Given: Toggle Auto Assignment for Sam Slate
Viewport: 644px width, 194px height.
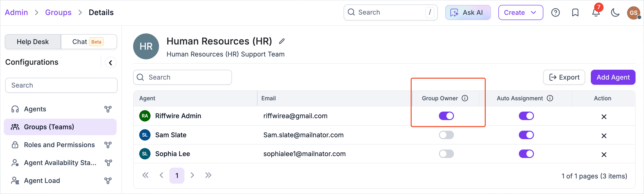Looking at the screenshot, I should tap(526, 135).
